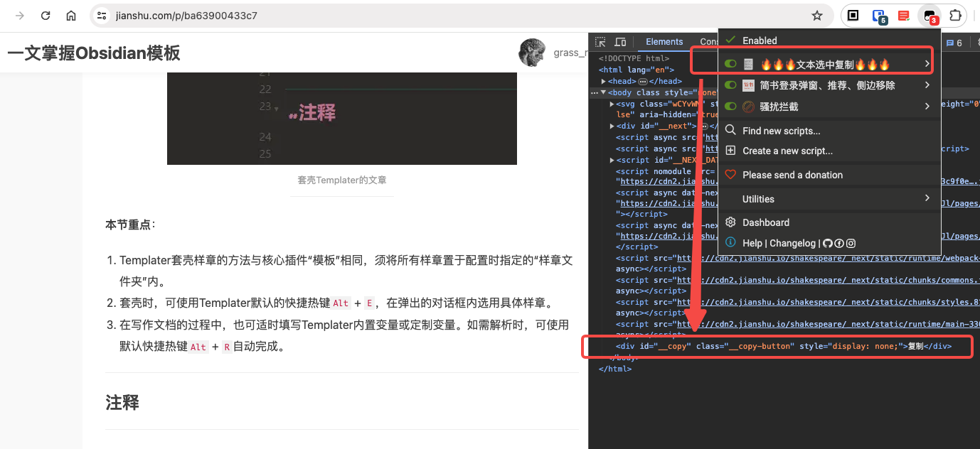The width and height of the screenshot is (980, 449).
Task: Click the webpack runtime script URL link
Action: [828, 258]
